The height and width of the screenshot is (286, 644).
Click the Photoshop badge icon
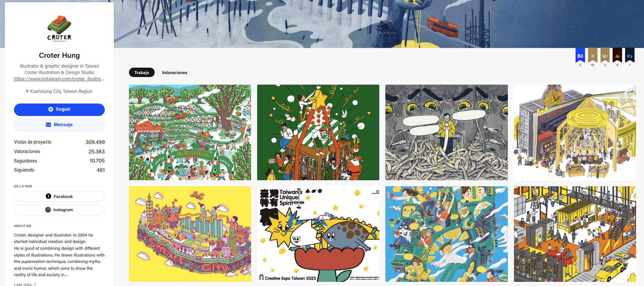pyautogui.click(x=630, y=55)
